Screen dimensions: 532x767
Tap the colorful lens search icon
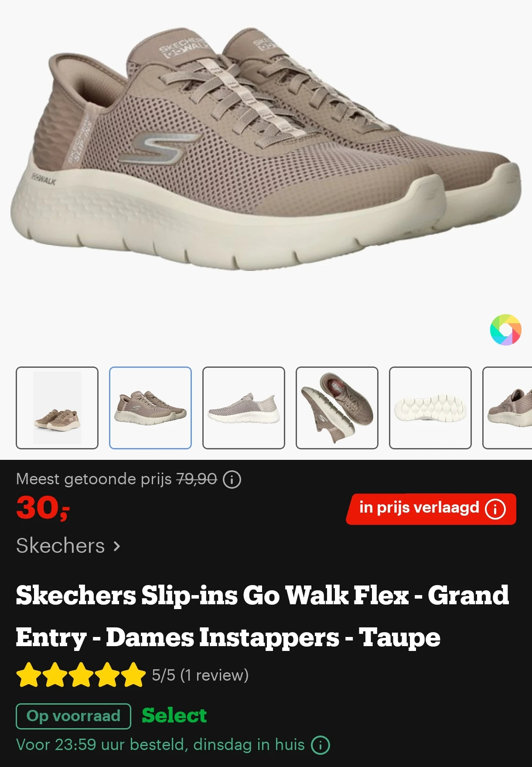pyautogui.click(x=505, y=330)
